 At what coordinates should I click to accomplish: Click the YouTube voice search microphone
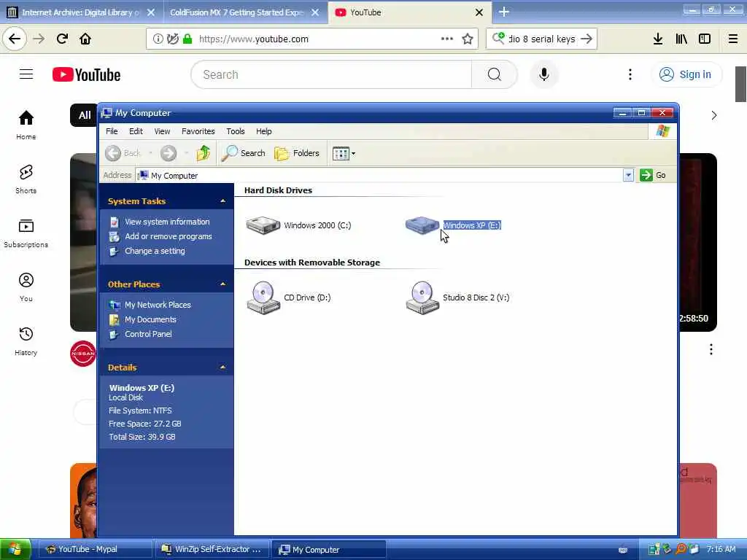[544, 75]
